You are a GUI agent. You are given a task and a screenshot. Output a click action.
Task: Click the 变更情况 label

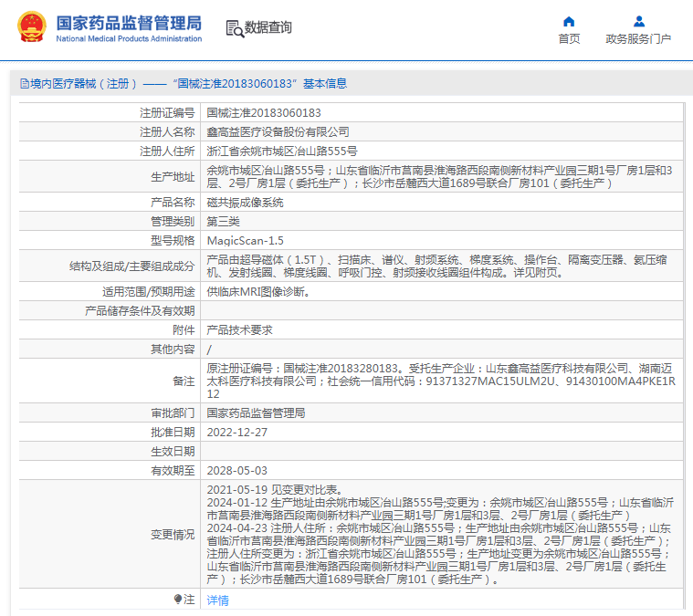click(173, 534)
